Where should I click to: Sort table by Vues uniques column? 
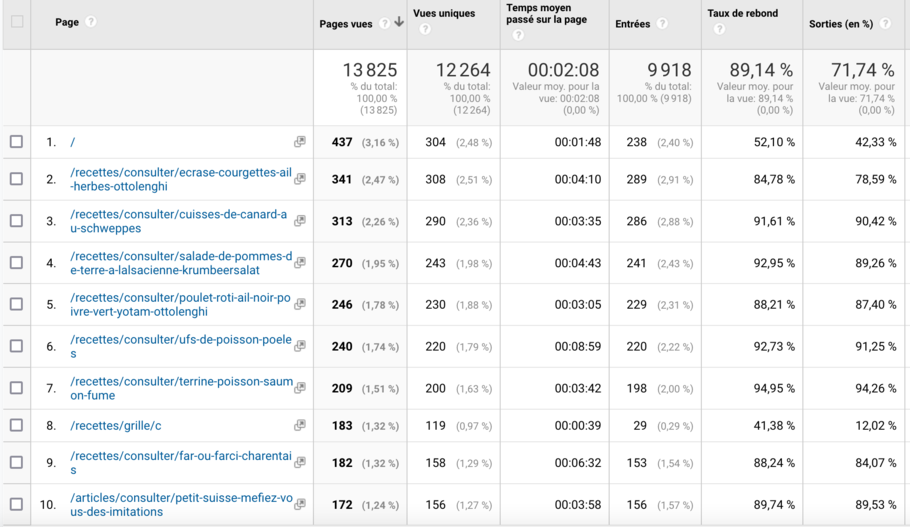coord(444,14)
